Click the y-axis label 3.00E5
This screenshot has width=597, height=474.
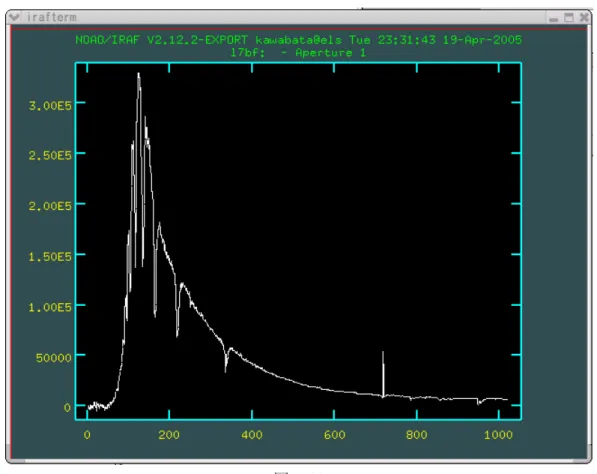pos(50,106)
